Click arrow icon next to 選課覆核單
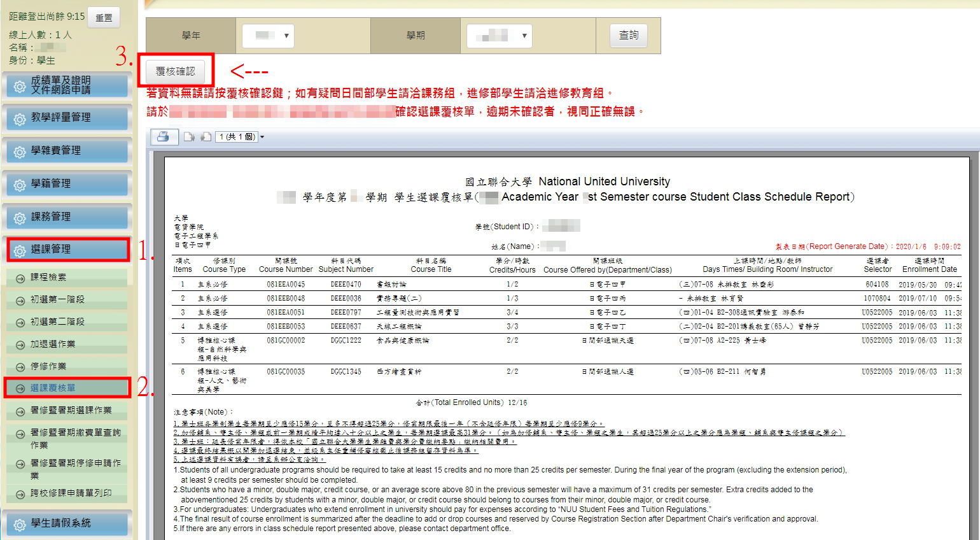Viewport: 980px width, 540px height. (x=20, y=388)
